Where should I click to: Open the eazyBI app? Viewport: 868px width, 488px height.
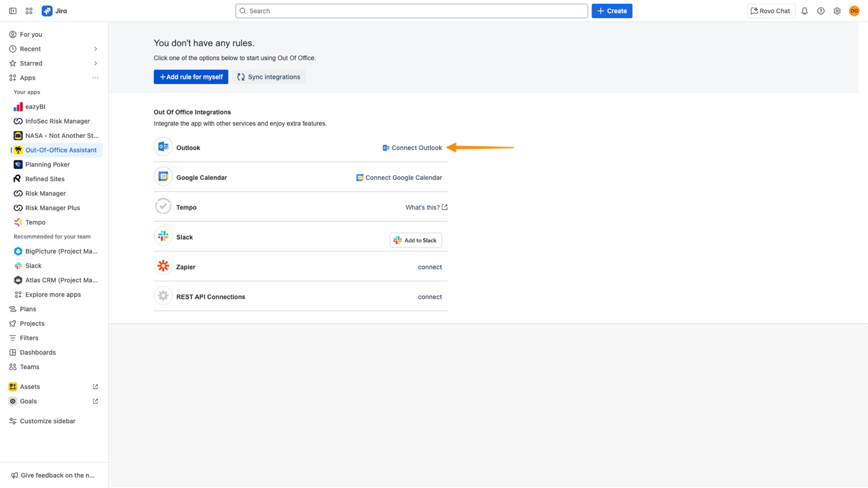click(35, 107)
